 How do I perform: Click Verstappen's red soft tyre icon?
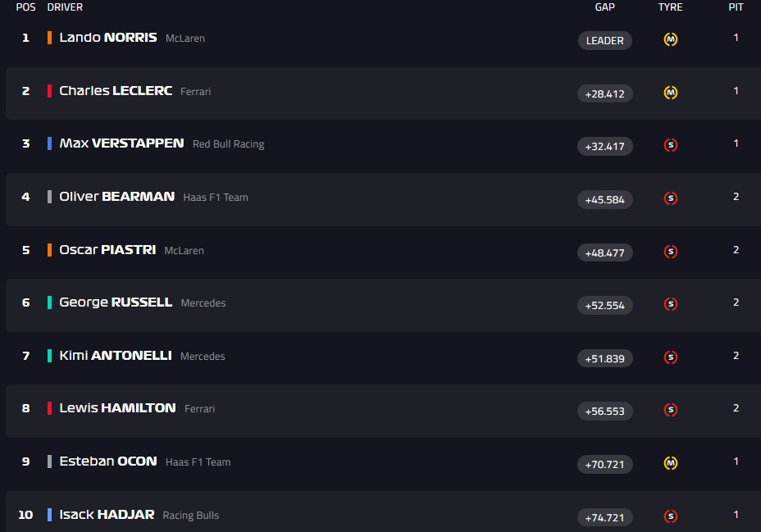click(x=670, y=145)
